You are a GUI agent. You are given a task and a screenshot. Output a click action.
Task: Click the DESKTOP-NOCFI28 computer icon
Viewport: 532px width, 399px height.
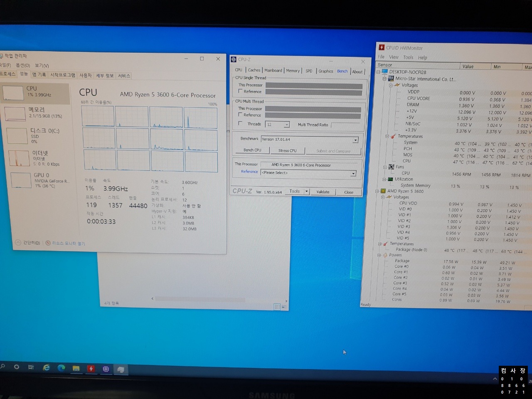pyautogui.click(x=385, y=72)
